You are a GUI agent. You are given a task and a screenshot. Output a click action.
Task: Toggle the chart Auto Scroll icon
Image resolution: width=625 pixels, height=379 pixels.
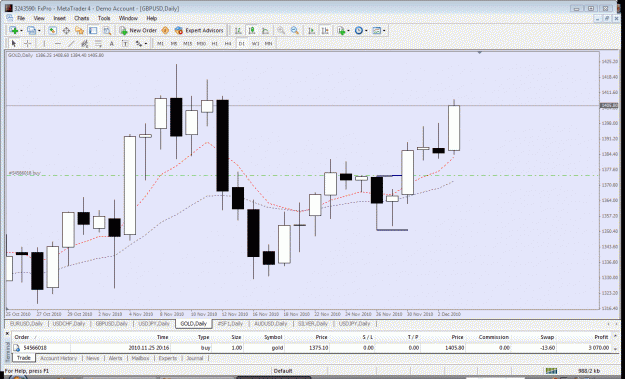click(x=312, y=30)
